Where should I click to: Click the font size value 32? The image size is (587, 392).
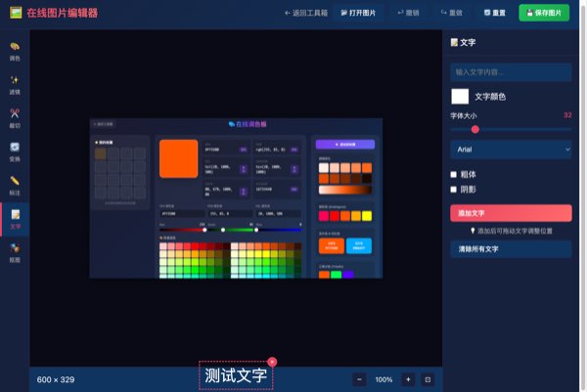pos(567,115)
